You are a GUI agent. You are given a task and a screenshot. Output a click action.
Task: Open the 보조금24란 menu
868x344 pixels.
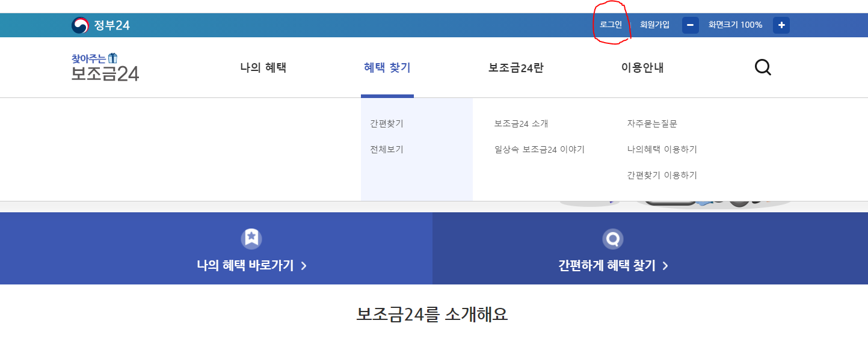pyautogui.click(x=516, y=67)
